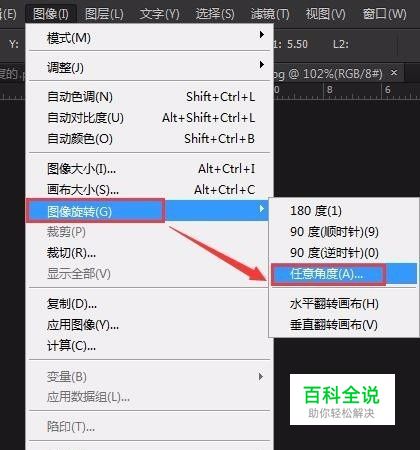Open 图像大小(I)... dialog
Screen dimensions: 420x450
click(149, 169)
